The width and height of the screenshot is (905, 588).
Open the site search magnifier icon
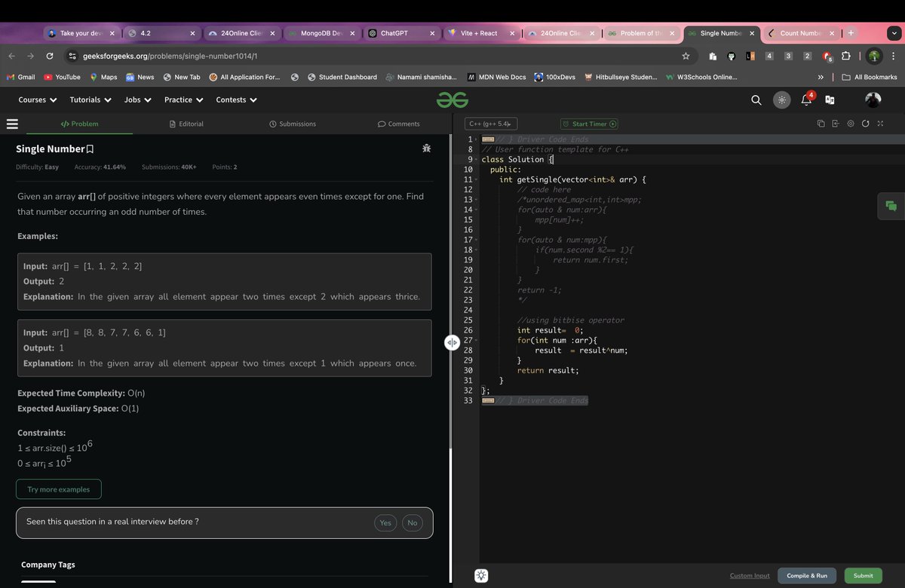[x=756, y=100]
